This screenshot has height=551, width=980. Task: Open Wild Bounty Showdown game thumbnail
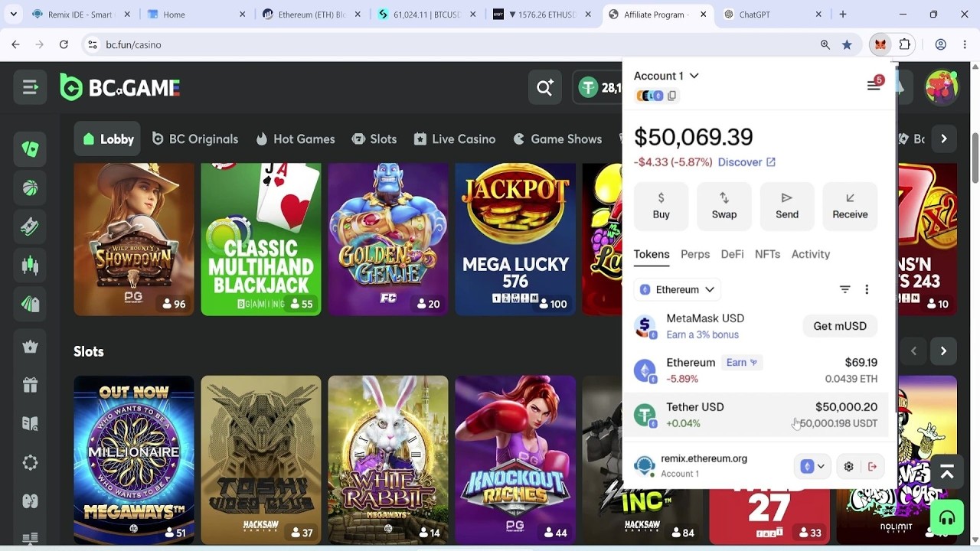pos(134,239)
